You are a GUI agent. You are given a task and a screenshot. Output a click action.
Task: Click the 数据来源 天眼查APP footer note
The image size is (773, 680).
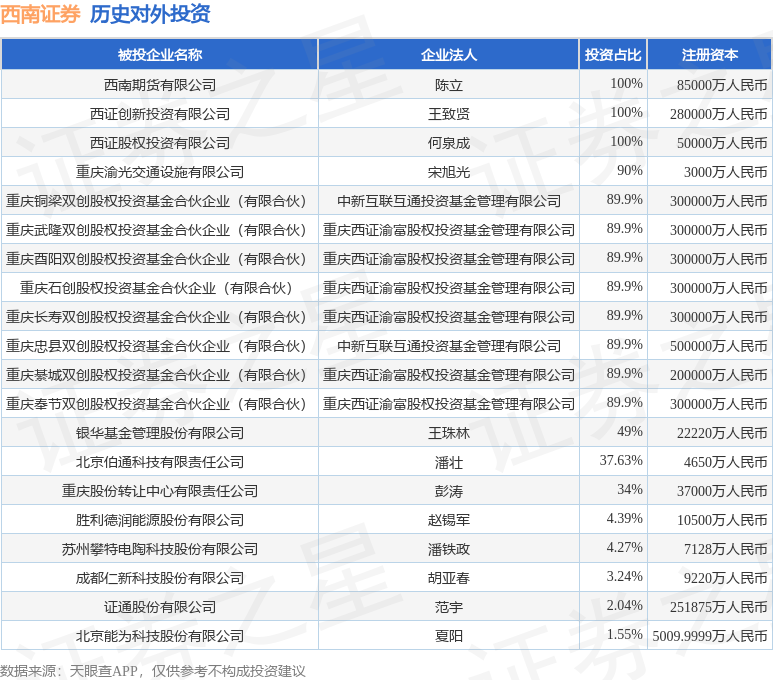(153, 671)
